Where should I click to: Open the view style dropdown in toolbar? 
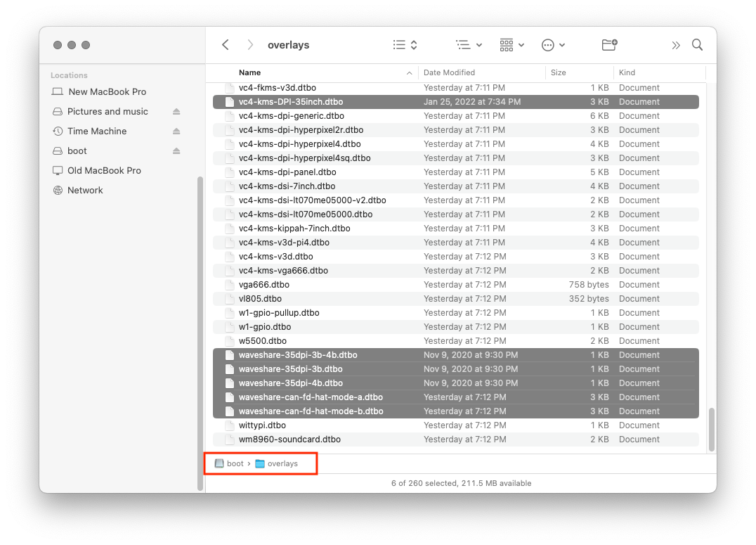point(511,44)
